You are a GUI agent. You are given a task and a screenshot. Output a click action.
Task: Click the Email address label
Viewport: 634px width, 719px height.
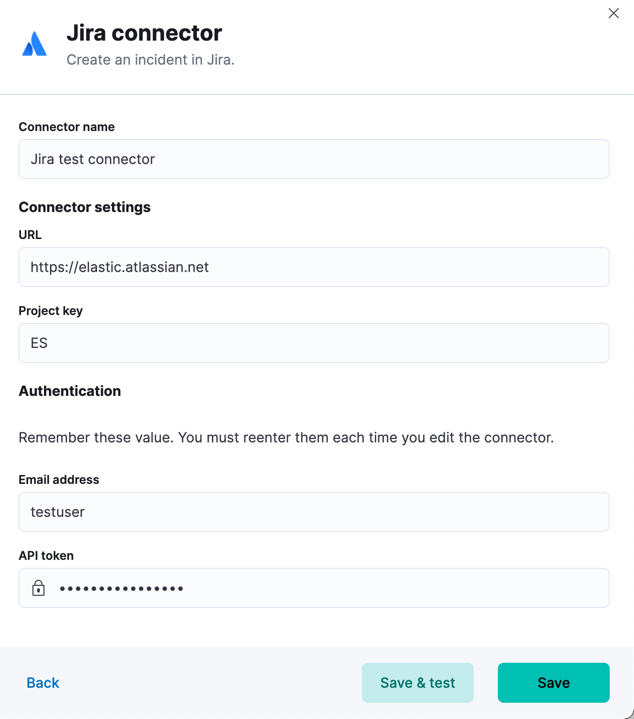(58, 480)
